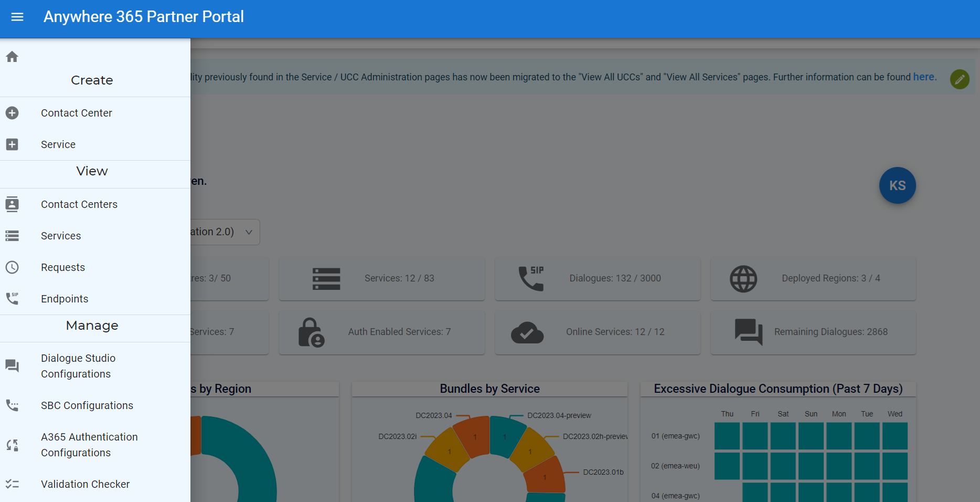Click the DC2023.04 chart label

tap(434, 415)
